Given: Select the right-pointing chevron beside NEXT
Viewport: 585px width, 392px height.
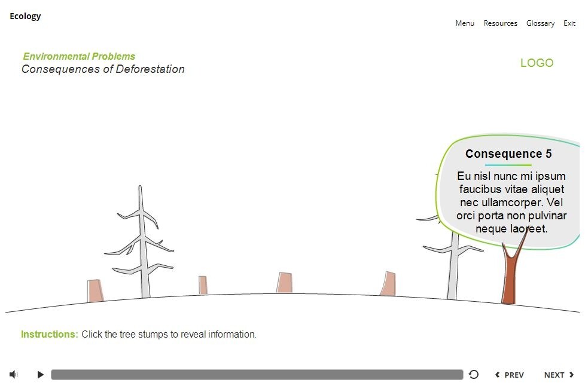Looking at the screenshot, I should tap(571, 375).
